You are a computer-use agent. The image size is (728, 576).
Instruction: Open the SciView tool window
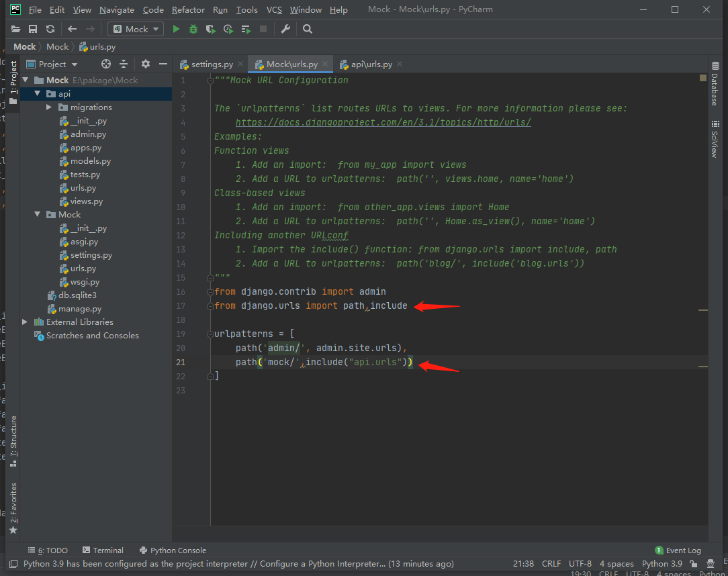point(715,139)
